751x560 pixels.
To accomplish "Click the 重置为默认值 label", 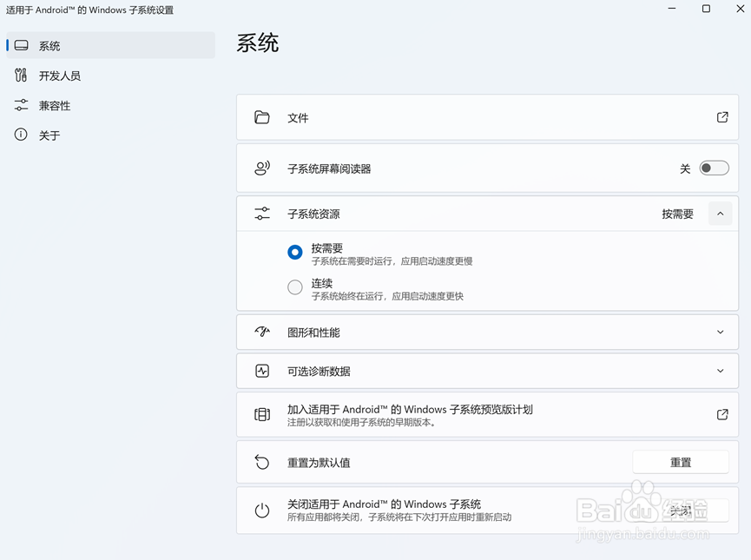I will coord(319,463).
